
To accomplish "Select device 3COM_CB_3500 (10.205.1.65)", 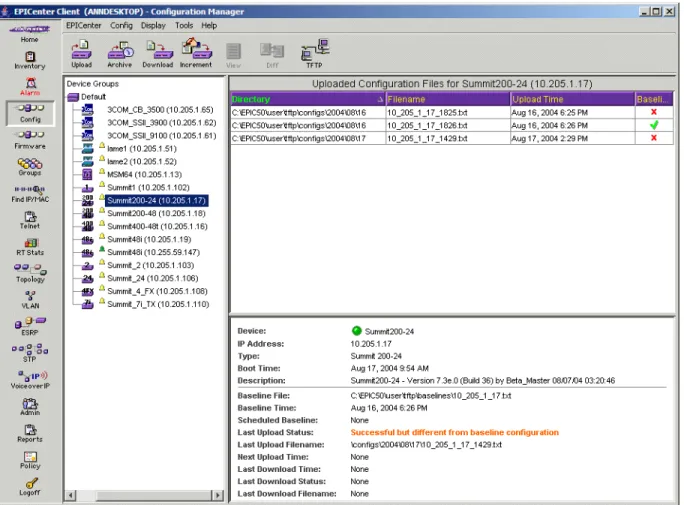I will tap(160, 110).
